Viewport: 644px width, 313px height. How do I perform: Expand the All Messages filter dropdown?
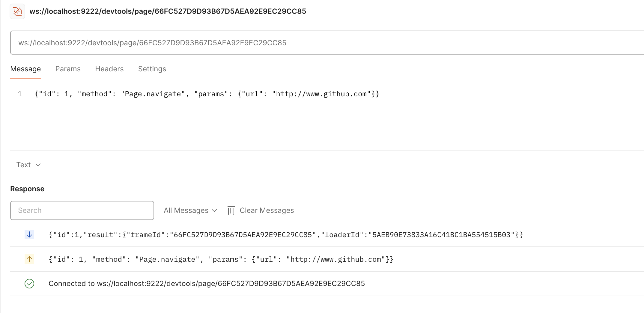(190, 210)
